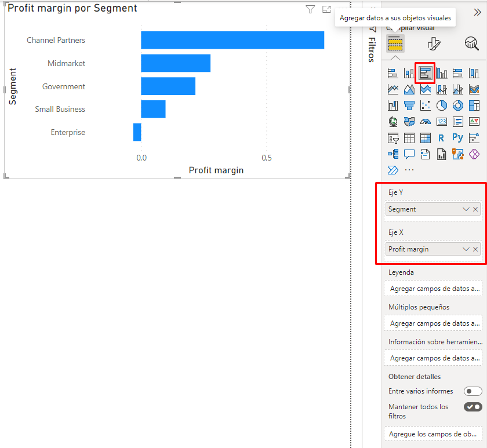The image size is (487, 448).
Task: Open the Segment field dropdown arrow
Action: (466, 209)
